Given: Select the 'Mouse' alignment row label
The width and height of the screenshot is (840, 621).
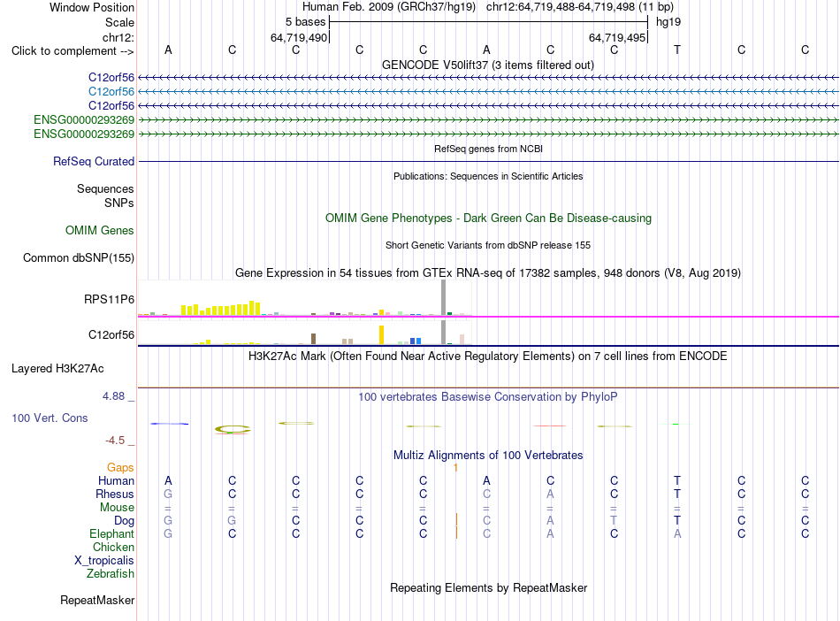Looking at the screenshot, I should tap(117, 508).
